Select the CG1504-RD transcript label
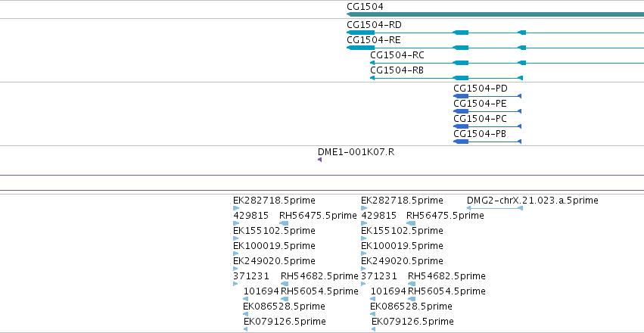The width and height of the screenshot is (644, 333). pyautogui.click(x=374, y=25)
